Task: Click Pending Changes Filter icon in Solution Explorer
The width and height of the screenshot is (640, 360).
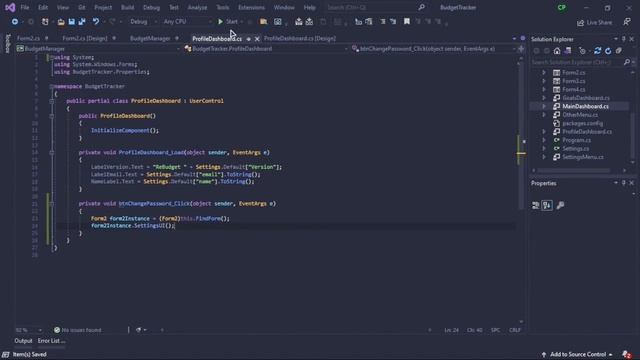Action: [x=582, y=51]
